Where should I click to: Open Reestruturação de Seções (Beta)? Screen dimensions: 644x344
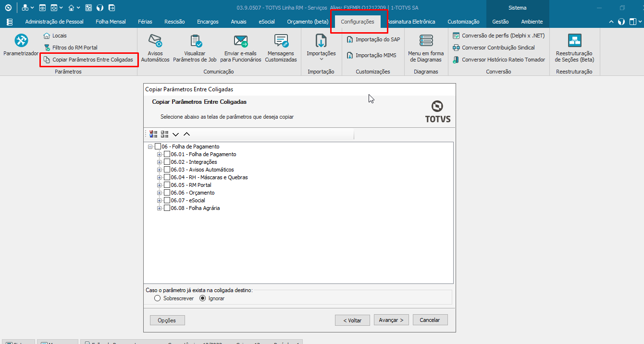coord(574,48)
